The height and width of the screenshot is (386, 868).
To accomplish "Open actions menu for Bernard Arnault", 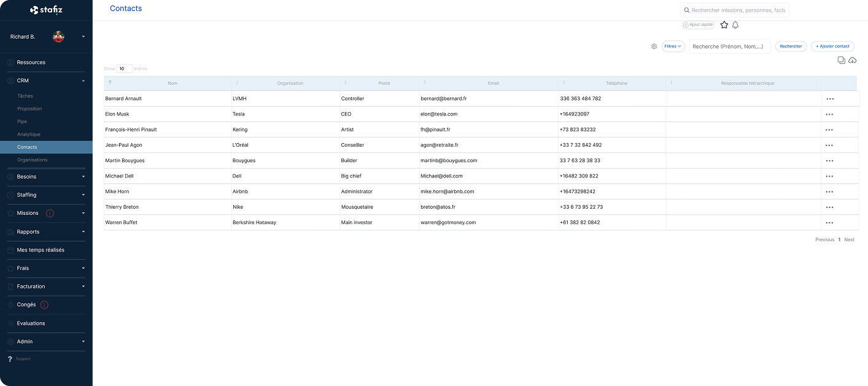I will click(x=830, y=99).
